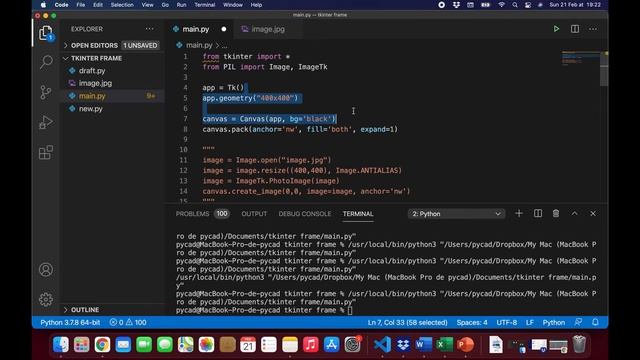Click code line 8 canvas.pack

pyautogui.click(x=300, y=129)
